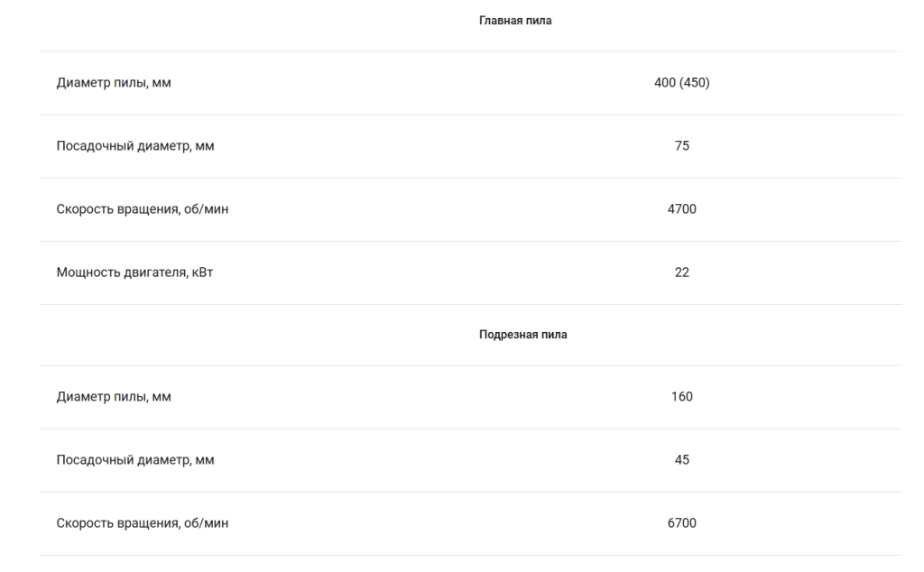Image resolution: width=924 pixels, height=572 pixels.
Task: Select Посадочный диаметр label under Подрезная пила
Action: [135, 460]
